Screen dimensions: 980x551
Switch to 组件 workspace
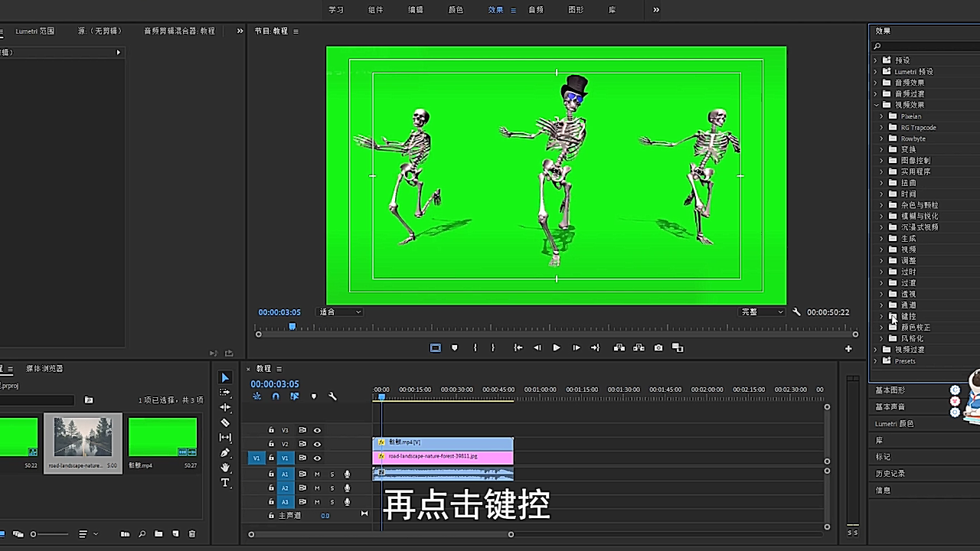click(x=376, y=10)
